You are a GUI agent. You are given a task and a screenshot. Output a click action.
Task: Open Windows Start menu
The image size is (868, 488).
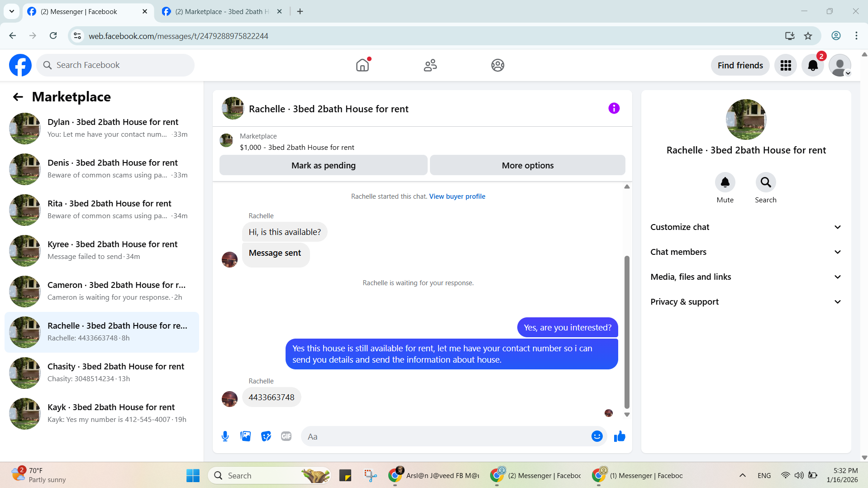(193, 476)
